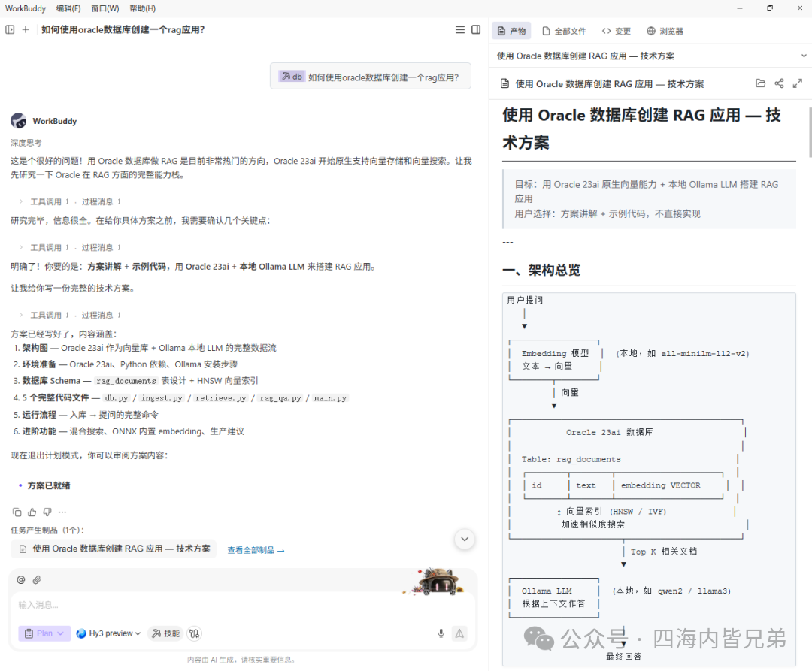The image size is (812, 671).
Task: Switch to the 变更 tab
Action: point(617,31)
